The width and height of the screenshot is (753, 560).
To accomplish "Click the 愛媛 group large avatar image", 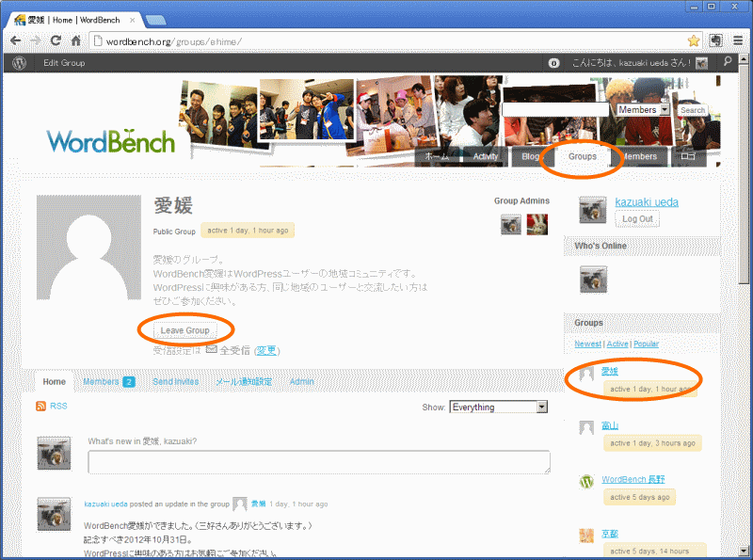I will (x=88, y=248).
